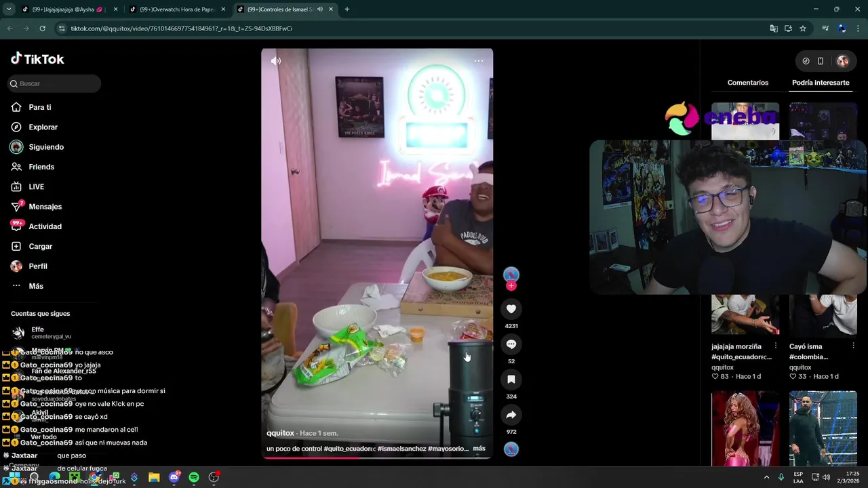Open a new browser tab
This screenshot has height=488, width=868.
click(347, 9)
